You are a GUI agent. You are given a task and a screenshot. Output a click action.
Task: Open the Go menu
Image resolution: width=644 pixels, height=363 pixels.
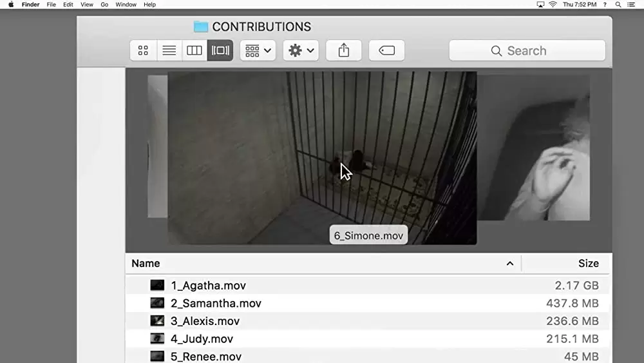click(x=104, y=5)
